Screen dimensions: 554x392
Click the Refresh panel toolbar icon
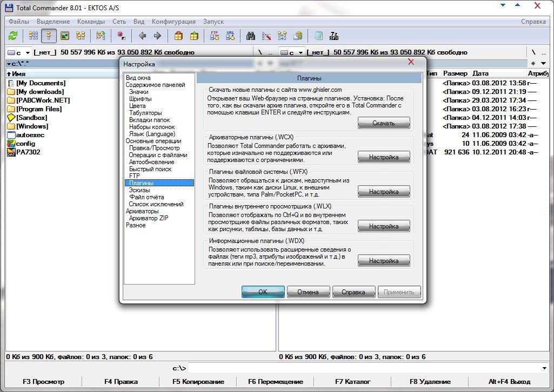point(13,36)
